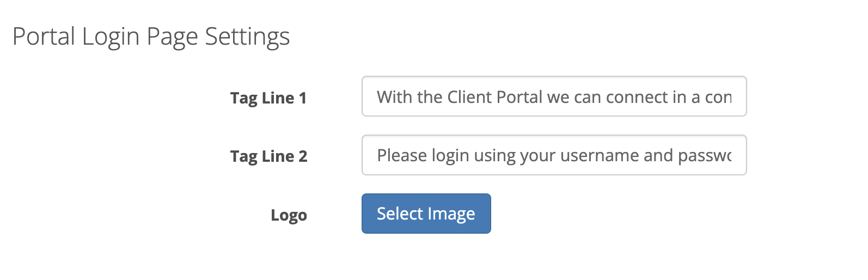Click the word 'Portal' in the heading
The width and height of the screenshot is (868, 280).
click(44, 36)
